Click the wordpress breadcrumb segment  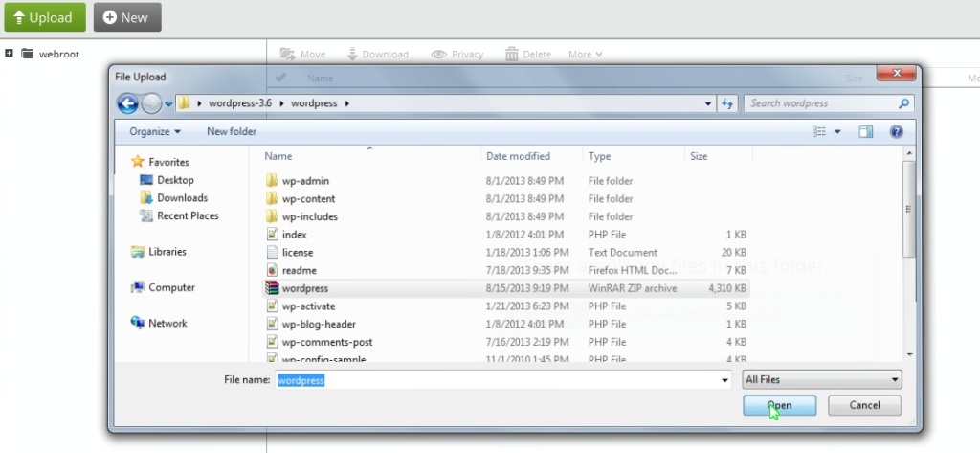(314, 103)
